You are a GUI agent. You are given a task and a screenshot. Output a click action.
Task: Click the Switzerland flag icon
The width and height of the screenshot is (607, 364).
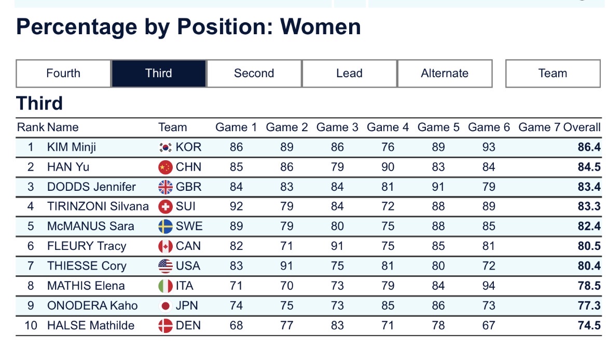click(x=165, y=206)
